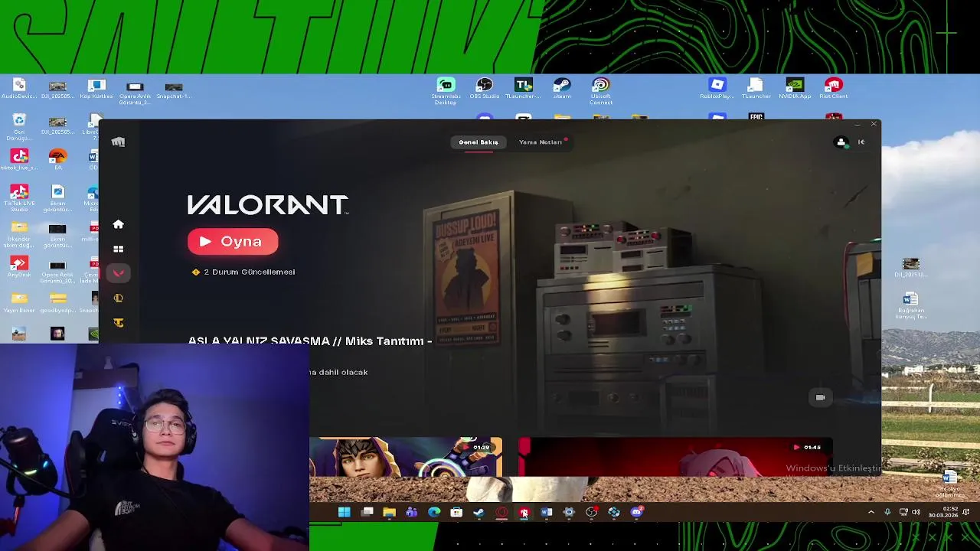Open the taskbar clock showing 02:52
Image resolution: width=980 pixels, height=551 pixels.
pos(944,512)
